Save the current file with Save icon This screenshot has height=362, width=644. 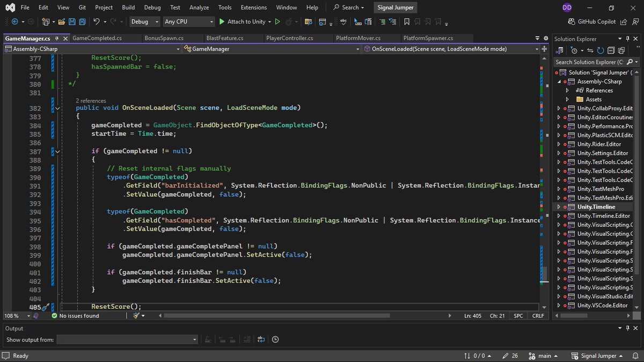(x=72, y=21)
